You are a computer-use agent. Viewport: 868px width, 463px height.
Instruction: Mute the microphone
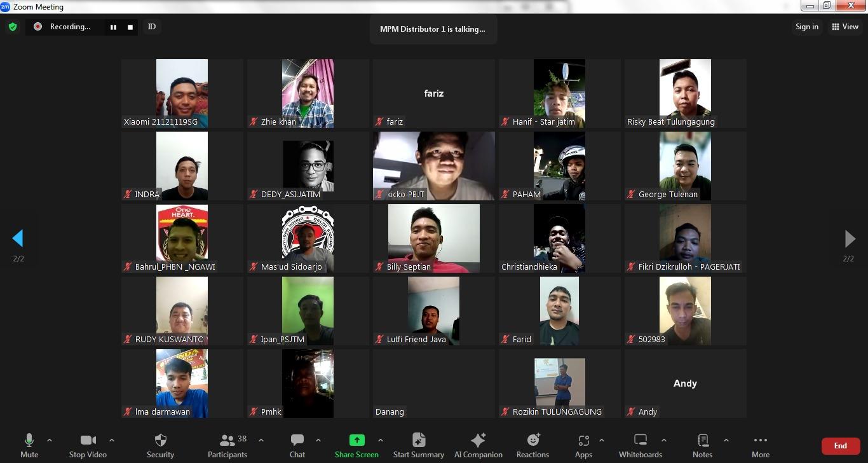(29, 445)
